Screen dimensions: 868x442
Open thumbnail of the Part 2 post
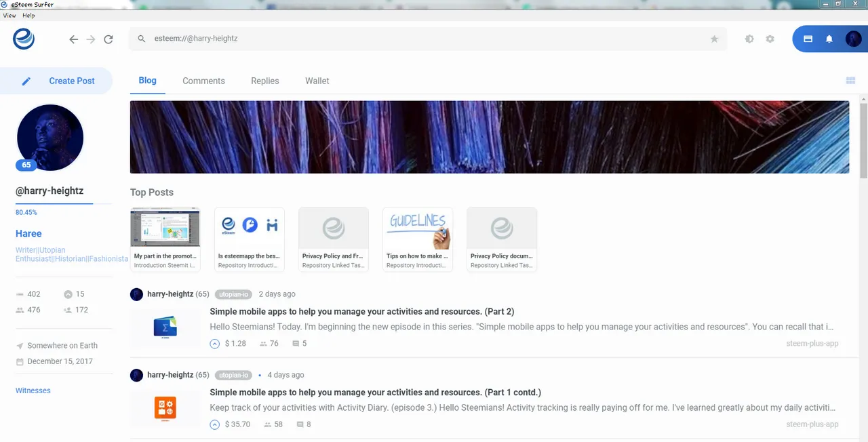[165, 329]
